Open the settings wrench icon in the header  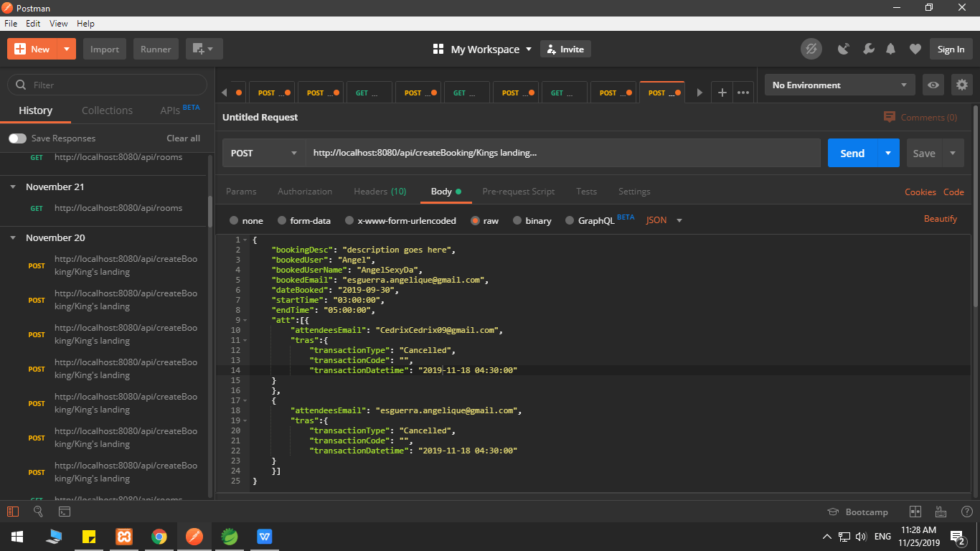[868, 49]
